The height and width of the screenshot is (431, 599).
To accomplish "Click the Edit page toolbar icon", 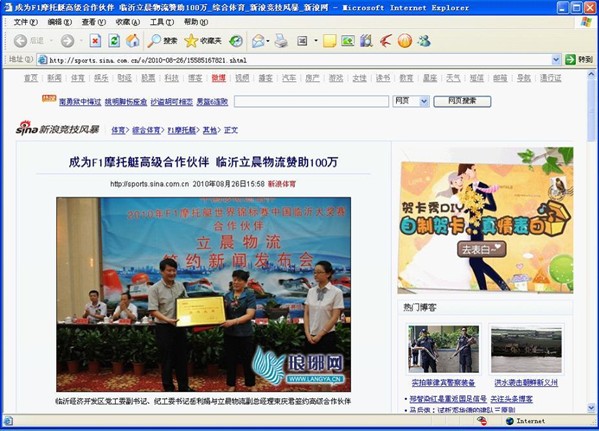I will coord(302,41).
